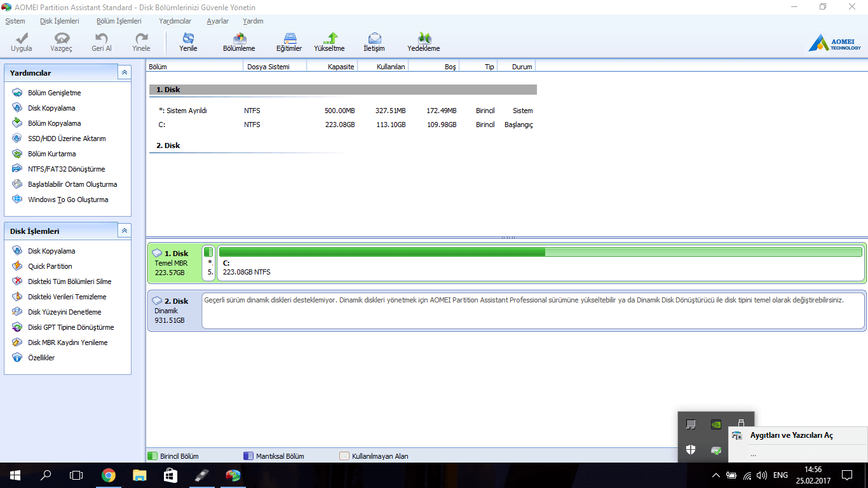This screenshot has width=868, height=488.
Task: Start Disk Kopyalama under Disk İşlemleri
Action: point(51,251)
